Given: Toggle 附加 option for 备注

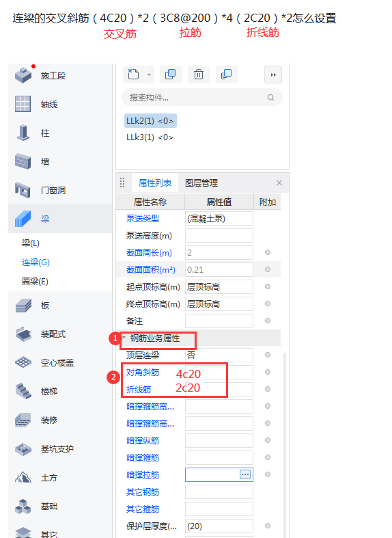Looking at the screenshot, I should tap(268, 321).
